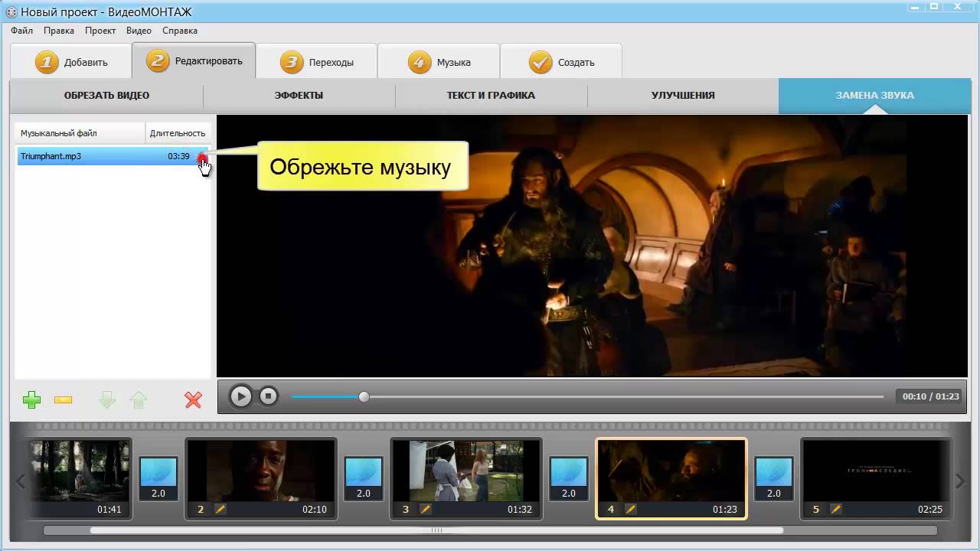980x551 pixels.
Task: Go to step 3 Переходы tab
Action: (x=316, y=62)
